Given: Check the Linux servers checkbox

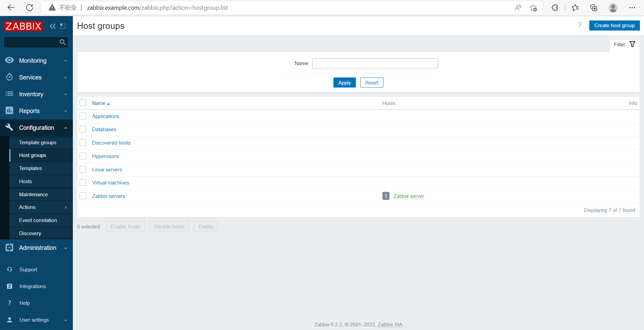Looking at the screenshot, I should tap(83, 169).
